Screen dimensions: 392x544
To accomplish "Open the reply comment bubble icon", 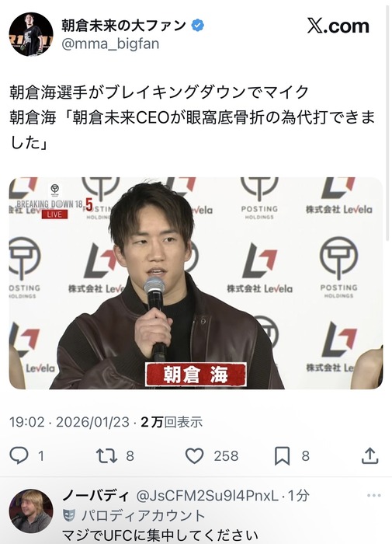I will 19,455.
